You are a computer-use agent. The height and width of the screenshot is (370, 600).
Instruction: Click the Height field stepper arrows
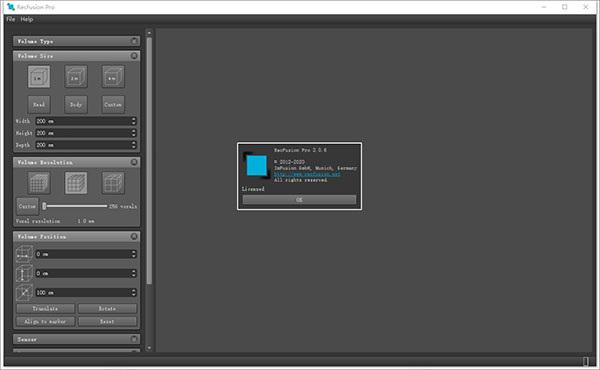tap(134, 133)
